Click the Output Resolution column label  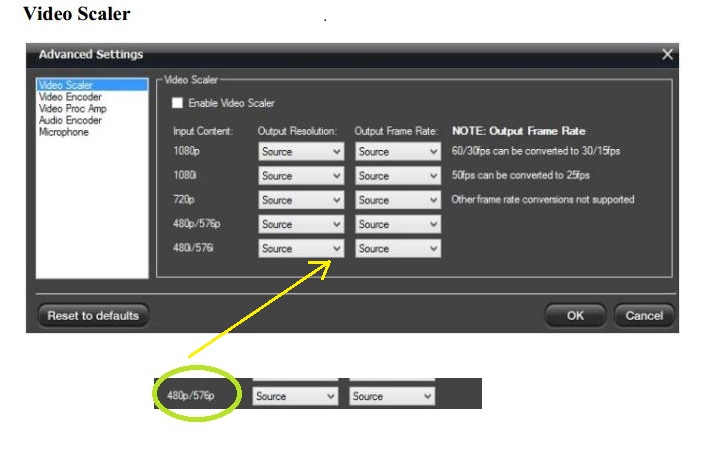[x=297, y=131]
